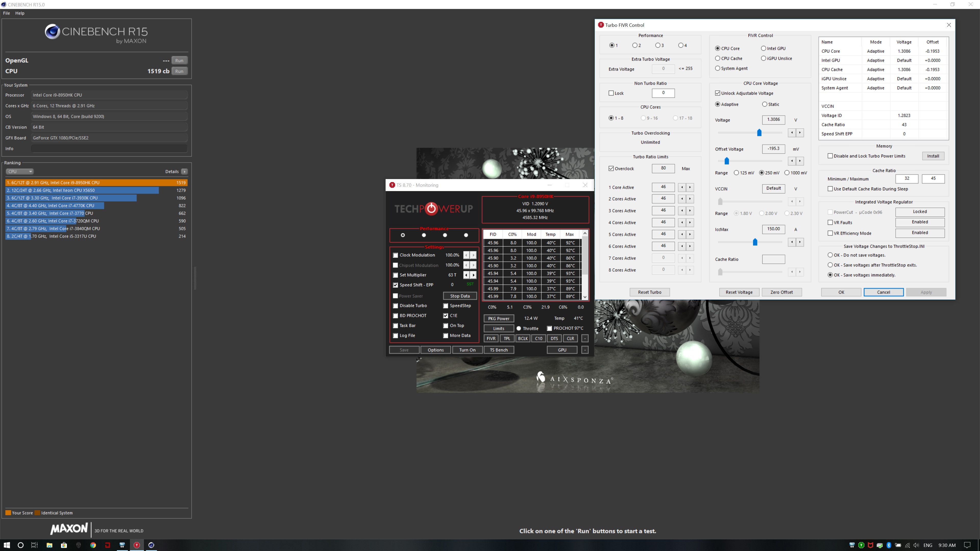Open the HWiNFO taskbar icon
The height and width of the screenshot is (551, 980).
click(122, 545)
